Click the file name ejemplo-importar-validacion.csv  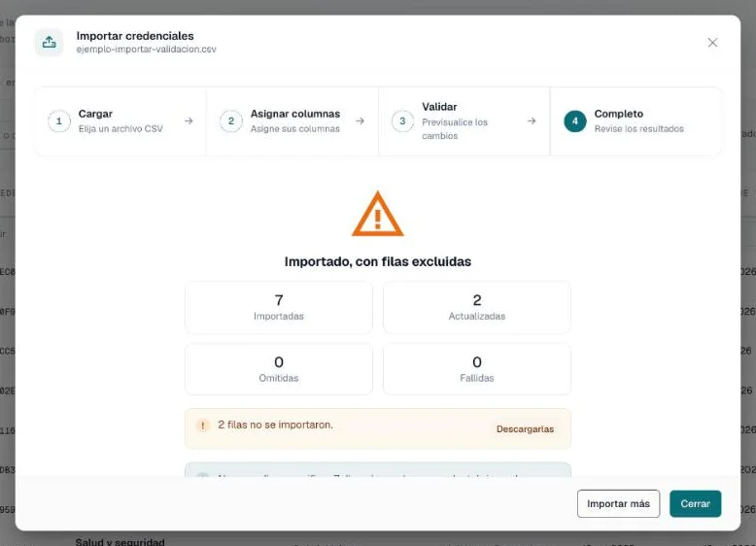146,50
